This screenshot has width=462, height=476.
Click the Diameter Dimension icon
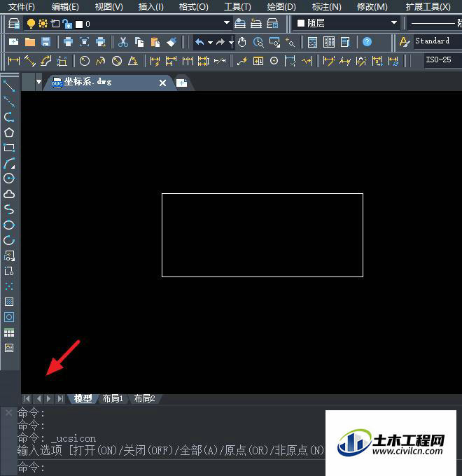117,61
